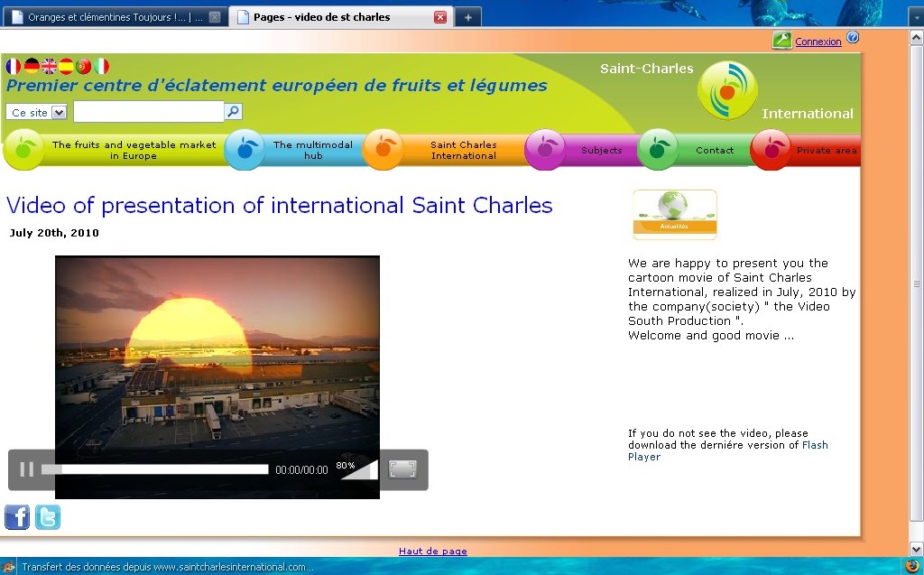924x575 pixels.
Task: Close the 'Oranges et clémentines' tab
Action: coord(215,17)
